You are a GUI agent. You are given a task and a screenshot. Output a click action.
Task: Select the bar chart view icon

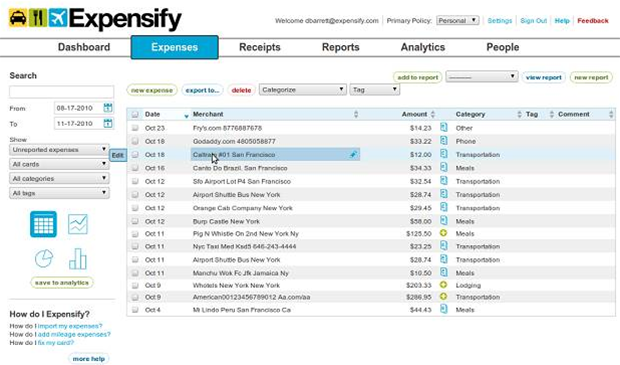[x=78, y=259]
